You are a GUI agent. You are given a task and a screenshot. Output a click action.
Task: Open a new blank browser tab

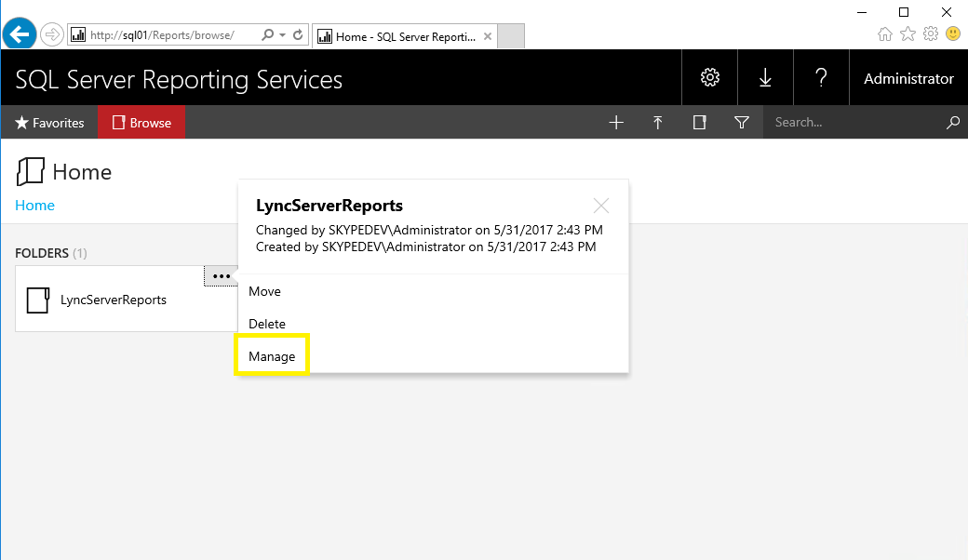pos(511,36)
